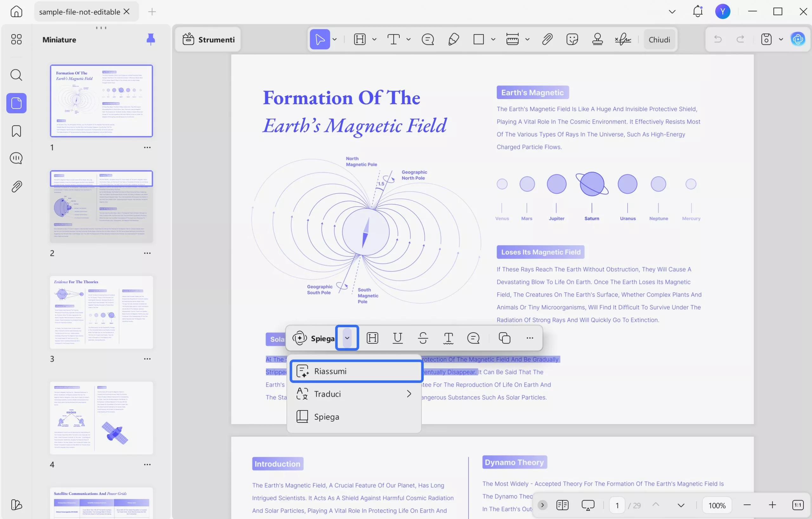Screen dimensions: 812x519
Task: Apply highlight from the floating toolbar
Action: pyautogui.click(x=372, y=338)
